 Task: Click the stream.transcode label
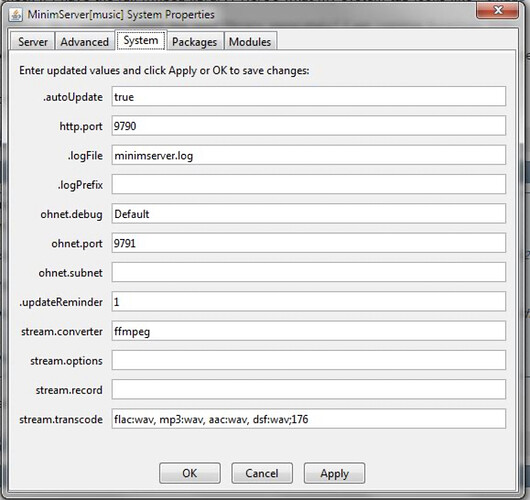coord(61,420)
